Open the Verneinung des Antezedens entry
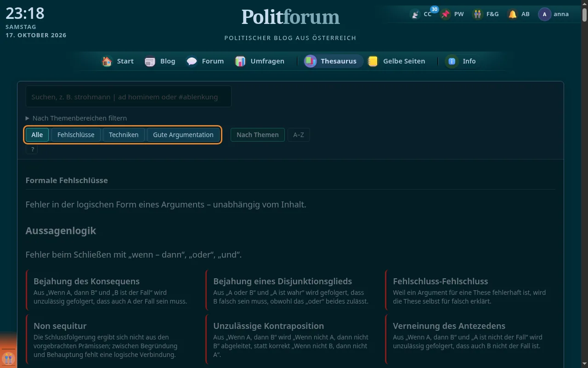This screenshot has height=368, width=588. coord(471,339)
